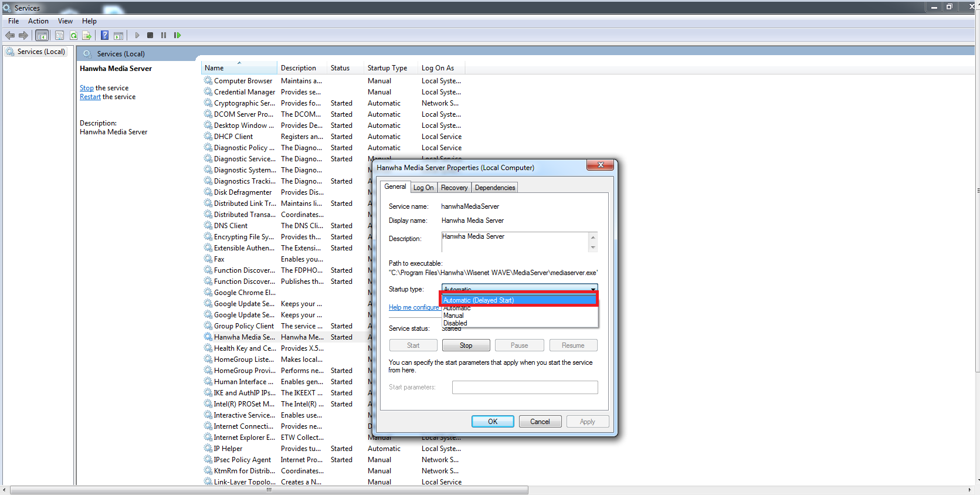The height and width of the screenshot is (495, 980).
Task: Open the Help menu
Action: [x=89, y=21]
